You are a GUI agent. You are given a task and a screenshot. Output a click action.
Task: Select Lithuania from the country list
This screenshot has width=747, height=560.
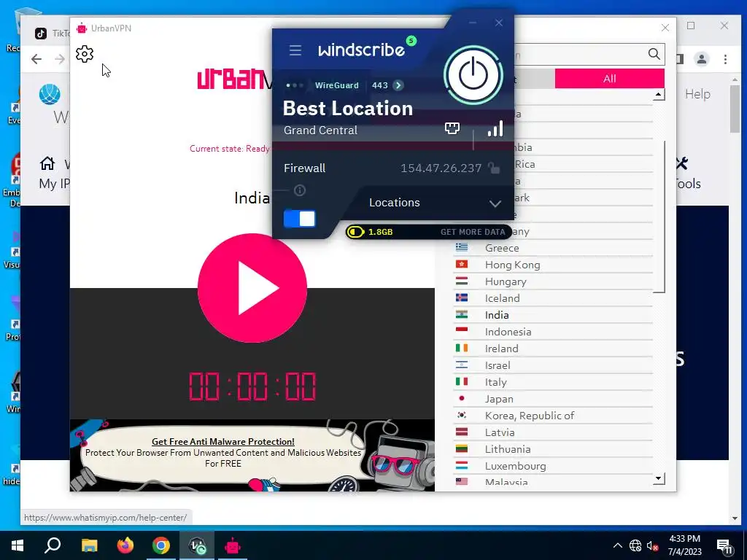553,449
